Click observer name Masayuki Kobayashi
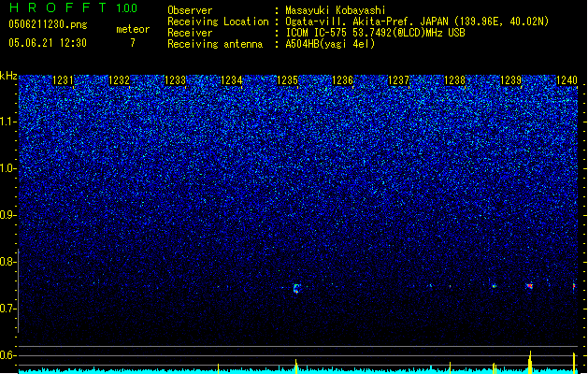Image resolution: width=588 pixels, height=374 pixels. point(336,10)
